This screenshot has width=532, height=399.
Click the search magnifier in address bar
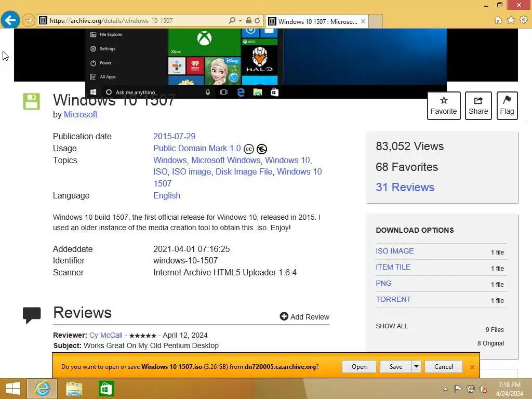click(232, 20)
